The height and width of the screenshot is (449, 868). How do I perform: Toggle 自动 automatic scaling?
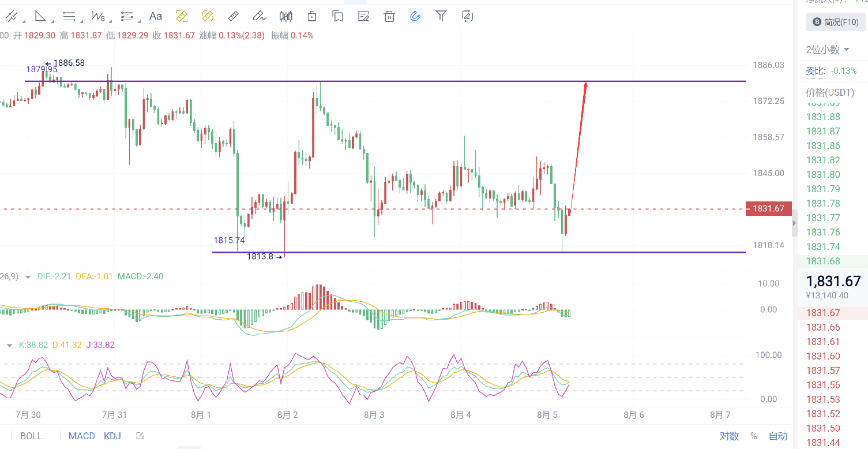[777, 436]
